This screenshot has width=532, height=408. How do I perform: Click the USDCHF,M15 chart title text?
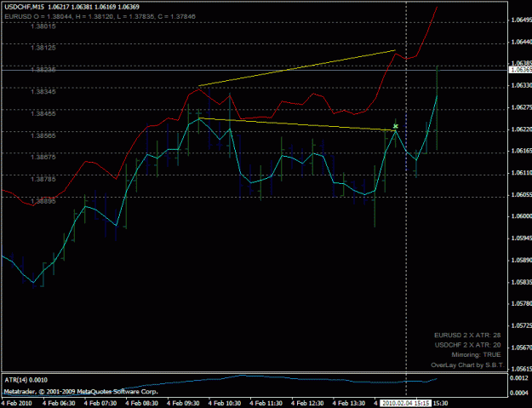(x=24, y=7)
